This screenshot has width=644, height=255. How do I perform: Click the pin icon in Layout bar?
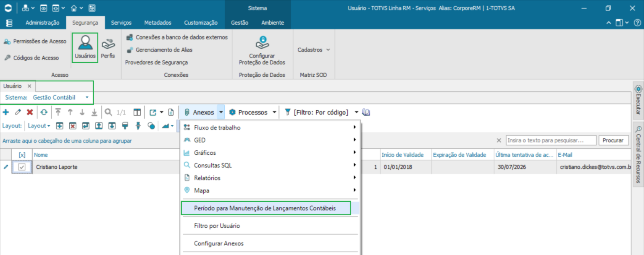click(x=138, y=125)
